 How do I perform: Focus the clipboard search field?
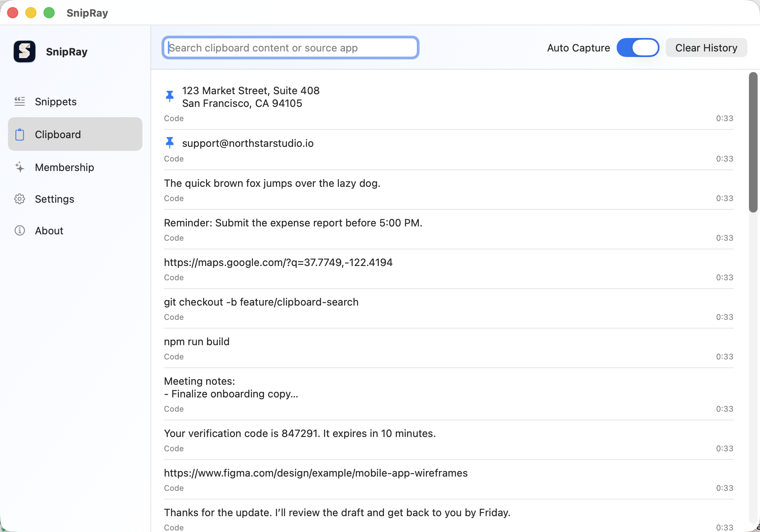pos(291,48)
